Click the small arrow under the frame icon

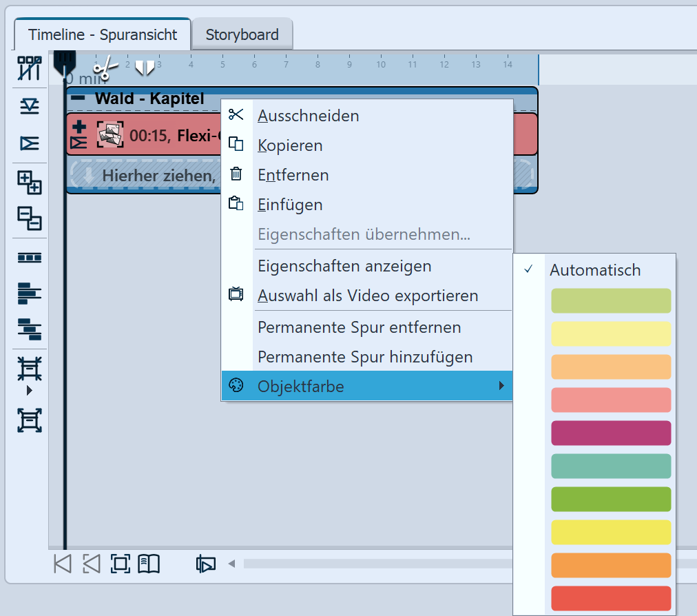tap(30, 390)
